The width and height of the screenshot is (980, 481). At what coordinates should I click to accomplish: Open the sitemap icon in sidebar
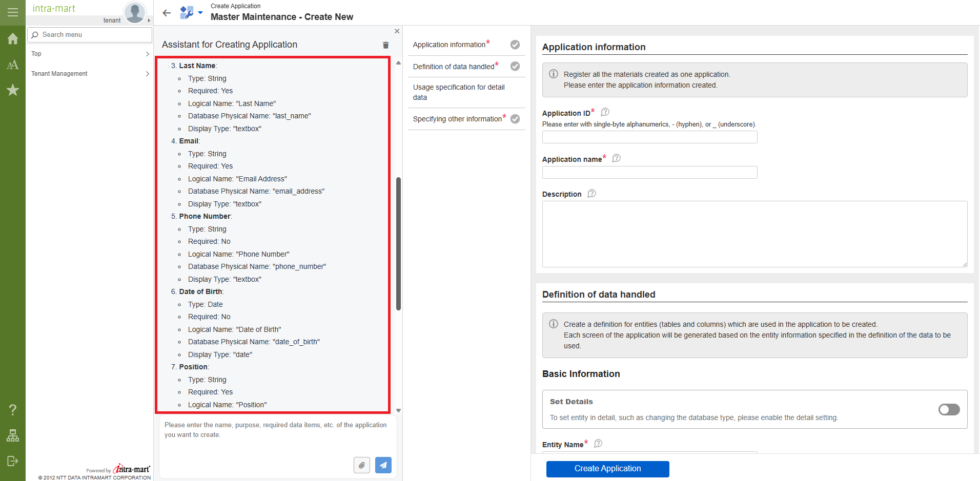13,435
